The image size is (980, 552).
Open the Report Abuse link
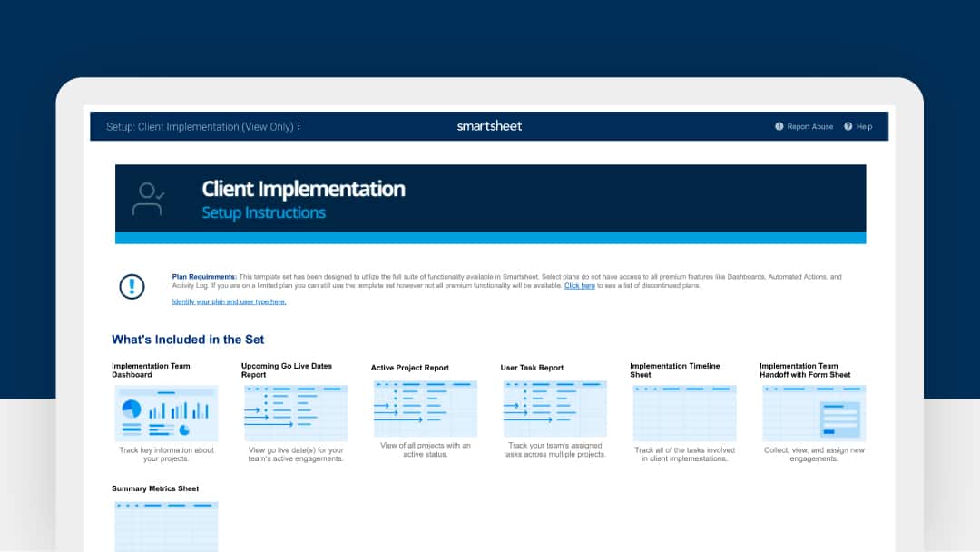810,126
